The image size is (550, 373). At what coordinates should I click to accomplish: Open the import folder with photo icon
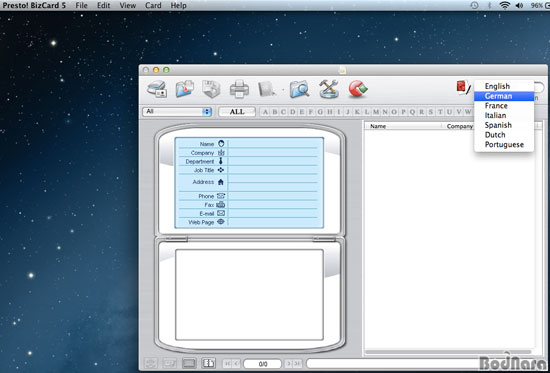(x=185, y=89)
